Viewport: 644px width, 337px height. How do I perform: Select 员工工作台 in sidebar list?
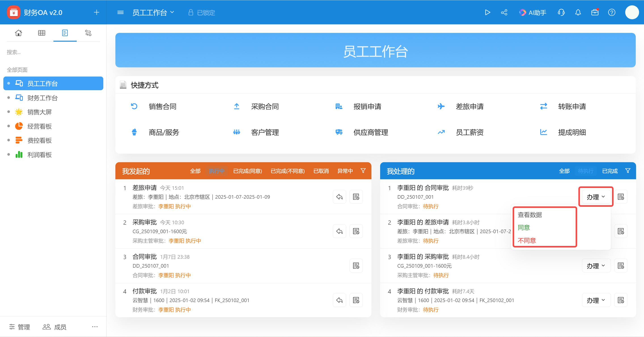[53, 83]
